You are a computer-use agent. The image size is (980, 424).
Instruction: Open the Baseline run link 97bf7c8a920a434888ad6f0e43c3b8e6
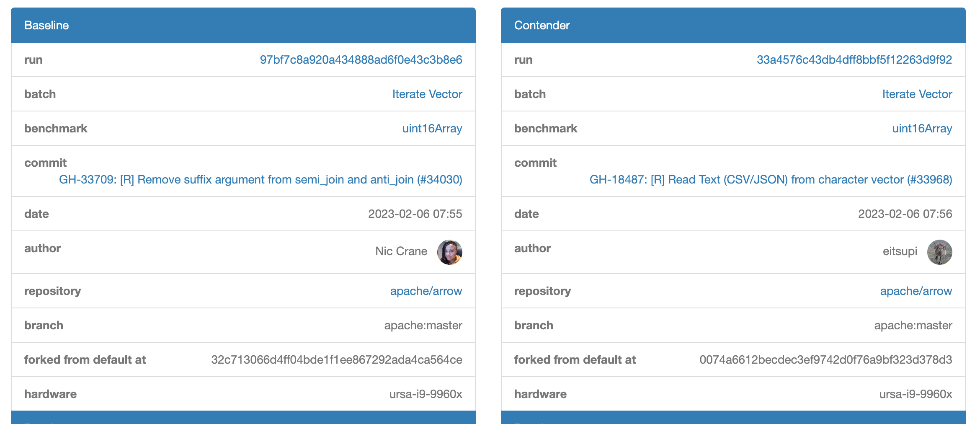point(361,59)
